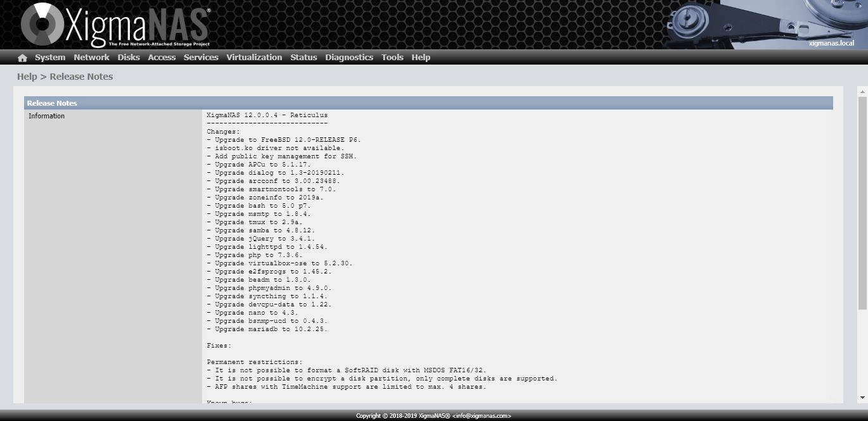The height and width of the screenshot is (421, 868).
Task: Click 'Upgrade beadm to 1.3.0' line
Action: pyautogui.click(x=259, y=280)
